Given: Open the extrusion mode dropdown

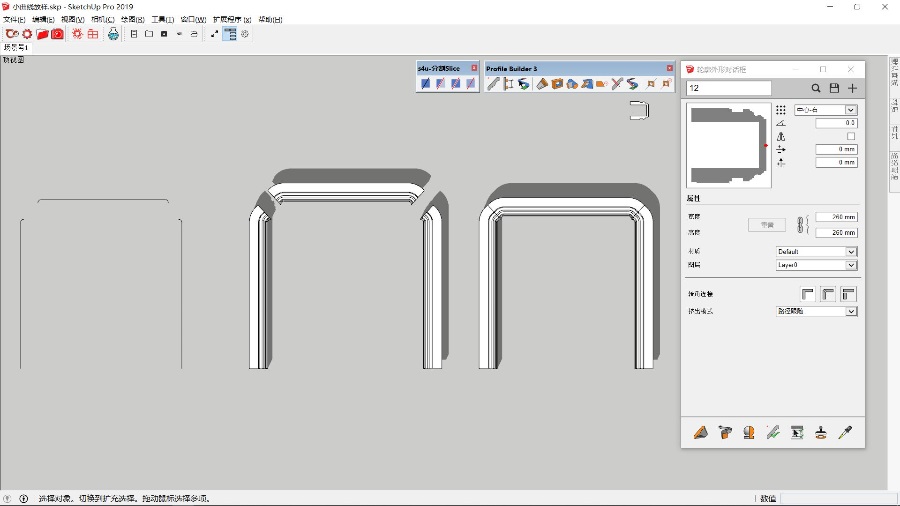Looking at the screenshot, I should point(816,311).
